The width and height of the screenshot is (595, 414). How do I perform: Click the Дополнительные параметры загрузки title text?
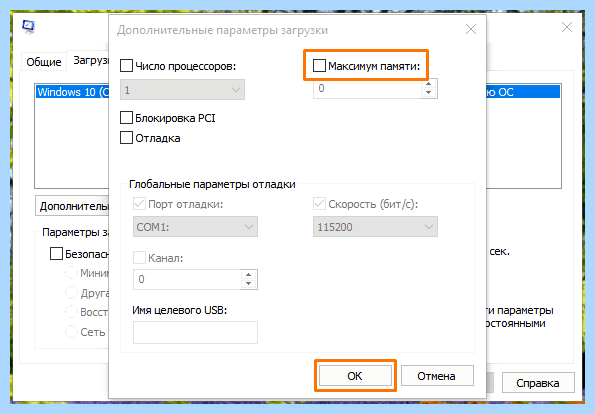point(222,30)
